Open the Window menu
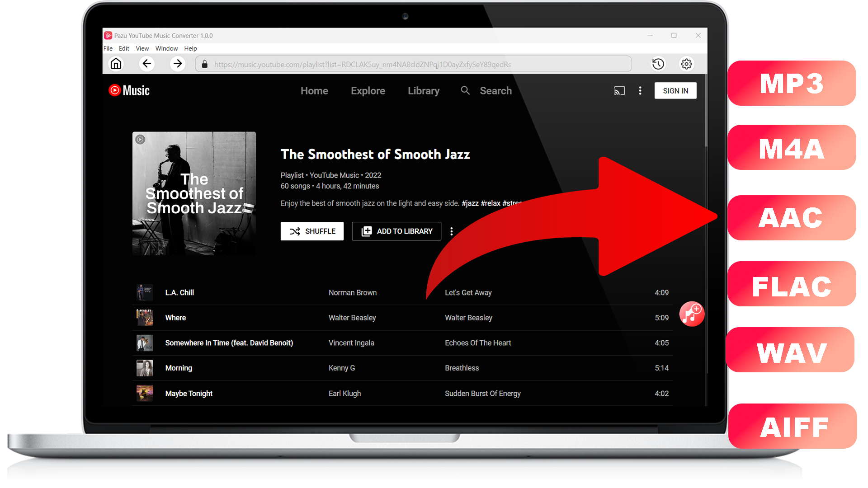This screenshot has width=868, height=488. (166, 48)
